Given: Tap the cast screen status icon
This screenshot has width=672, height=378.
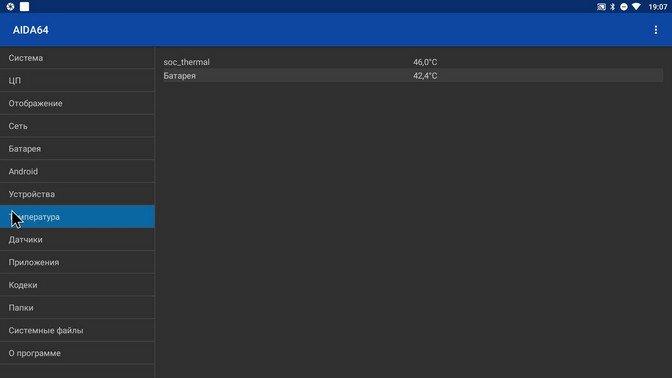Looking at the screenshot, I should pyautogui.click(x=601, y=6).
